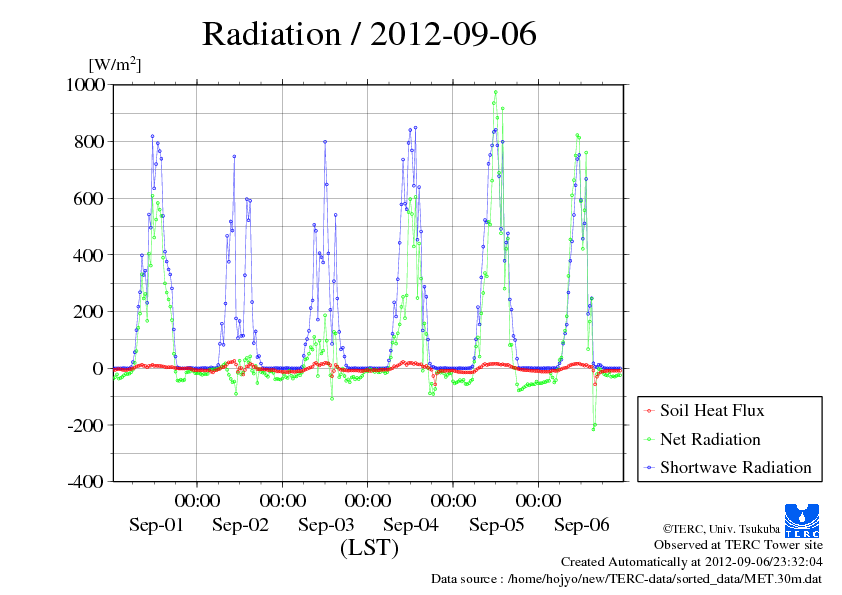Click the '©TERC, Univ. Tsukuba' credit text
This screenshot has width=842, height=595.
coord(721,529)
